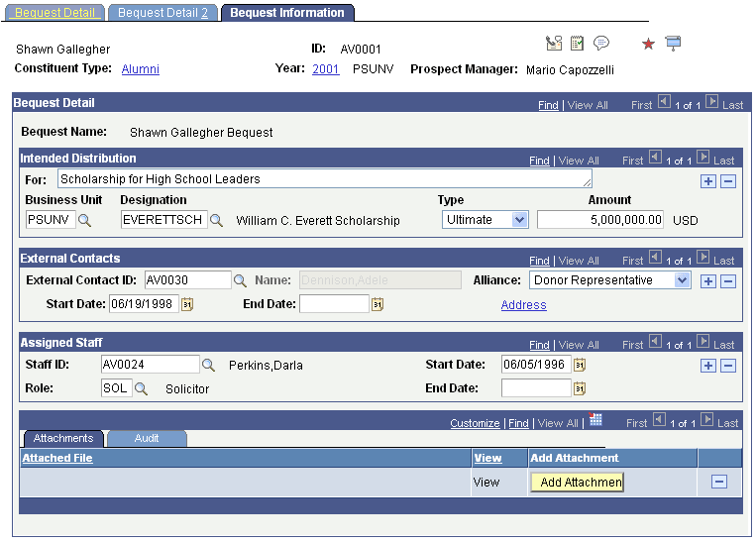756x542 pixels.
Task: Sort by View column header
Action: point(487,458)
